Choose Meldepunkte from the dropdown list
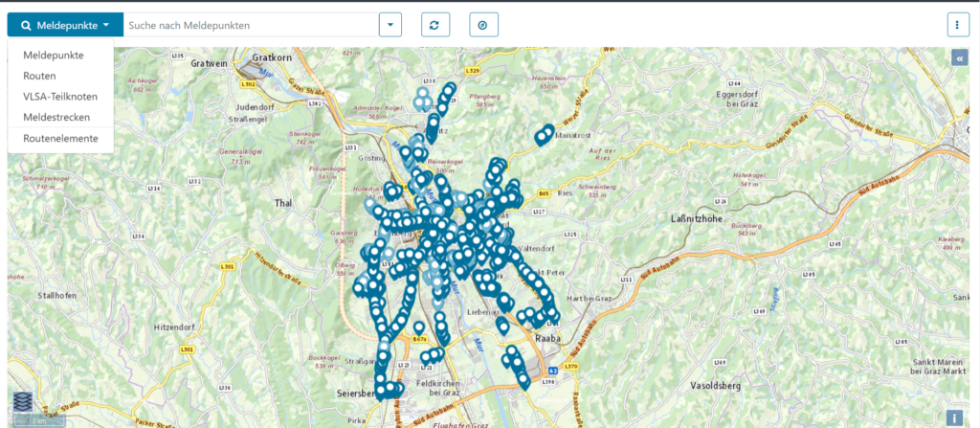 click(x=54, y=55)
